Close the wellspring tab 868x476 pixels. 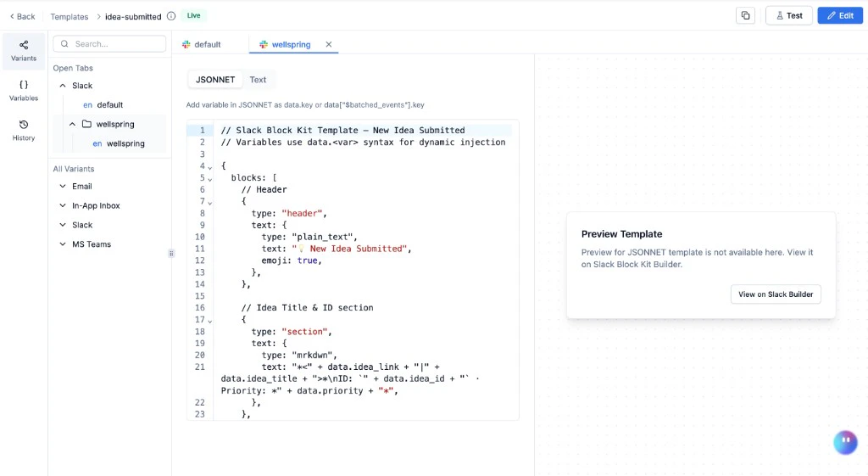click(x=329, y=44)
